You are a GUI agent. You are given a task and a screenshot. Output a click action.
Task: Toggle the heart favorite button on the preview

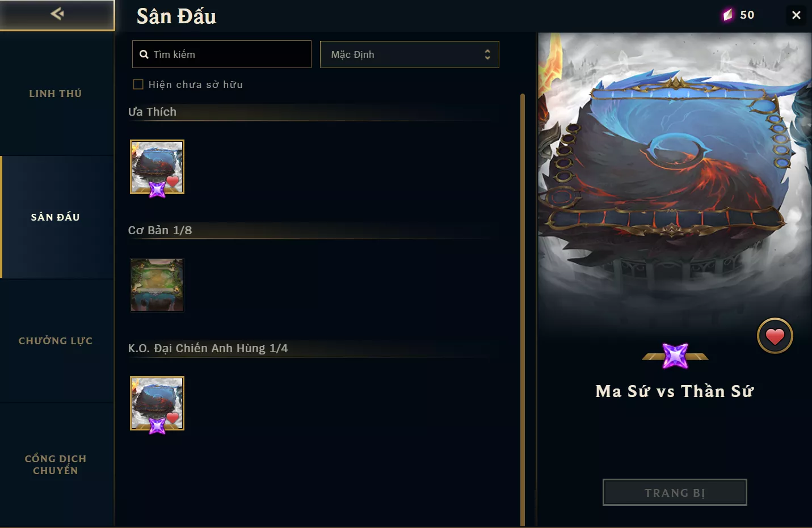(x=775, y=336)
